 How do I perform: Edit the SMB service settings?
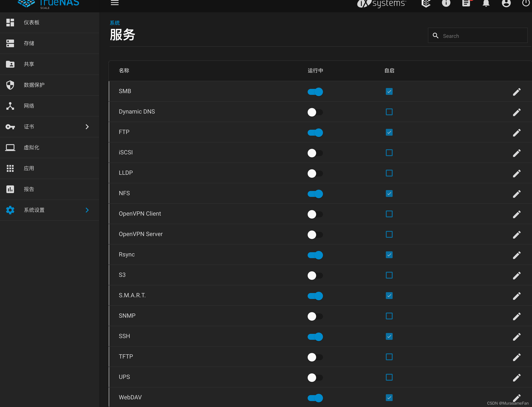coord(516,92)
